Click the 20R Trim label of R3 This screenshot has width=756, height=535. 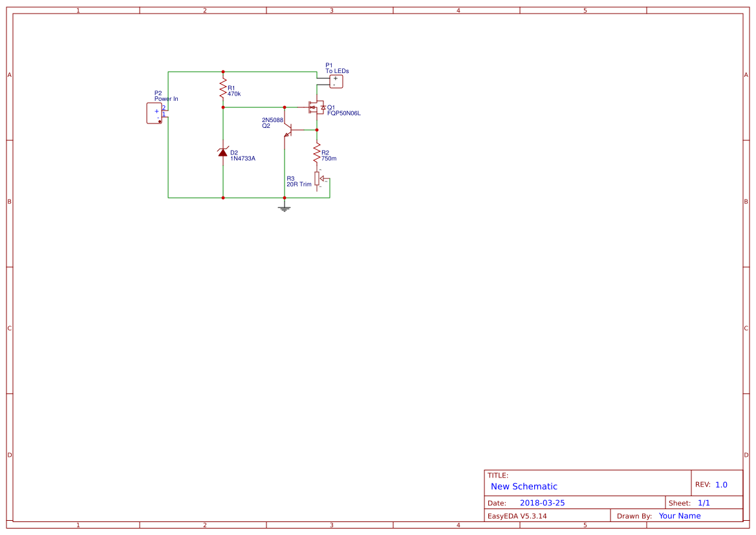tap(297, 183)
